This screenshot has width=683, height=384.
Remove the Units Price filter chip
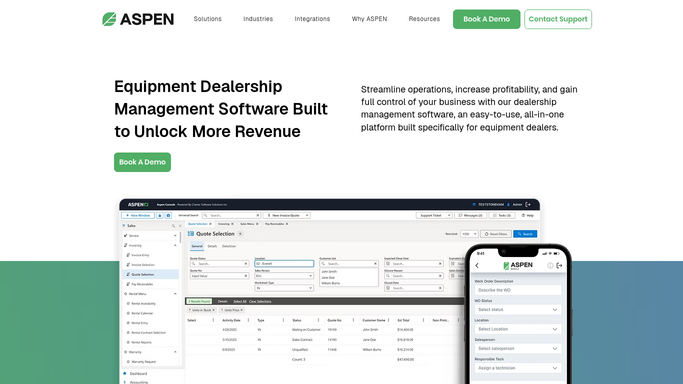coord(242,310)
